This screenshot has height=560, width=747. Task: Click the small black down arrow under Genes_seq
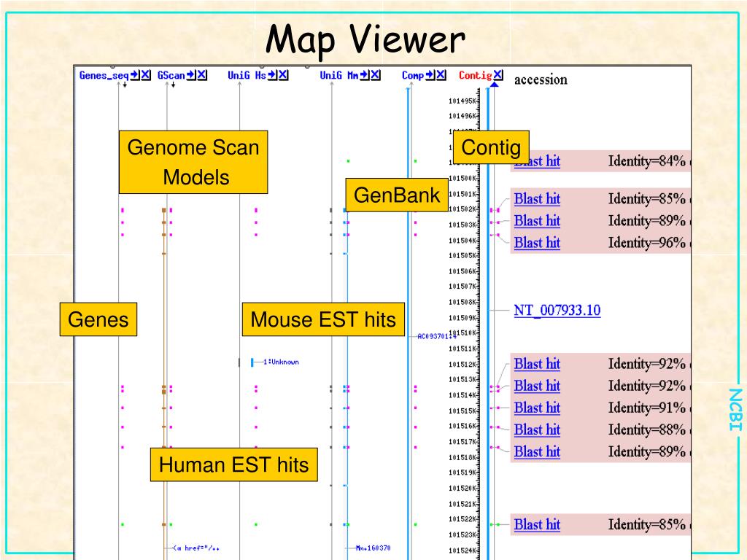tap(125, 85)
